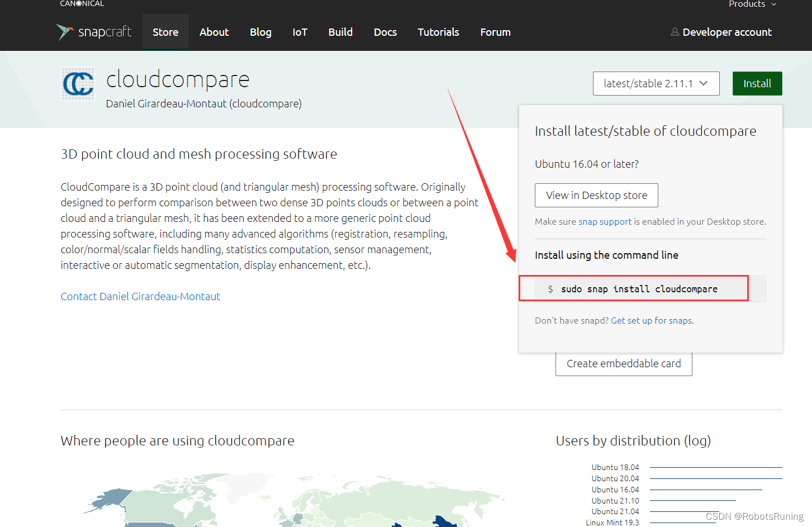Click the CloudCompare app icon
Image resolution: width=812 pixels, height=527 pixels.
click(x=78, y=84)
